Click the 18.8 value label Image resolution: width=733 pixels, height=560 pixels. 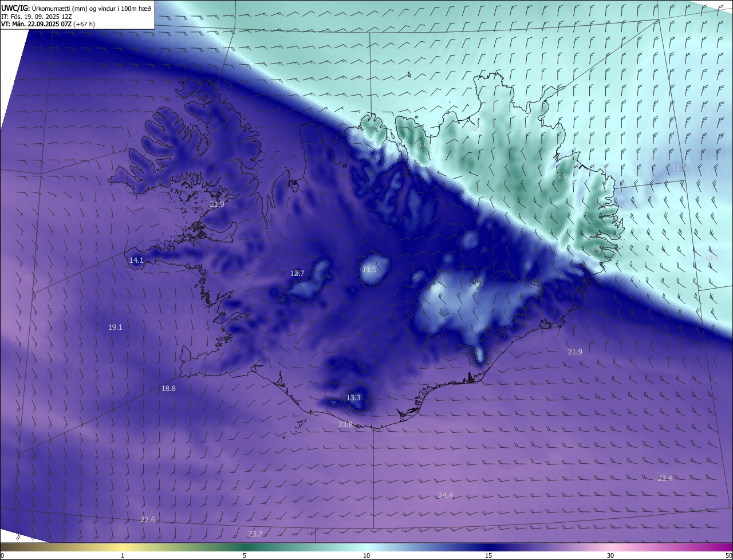click(x=168, y=388)
